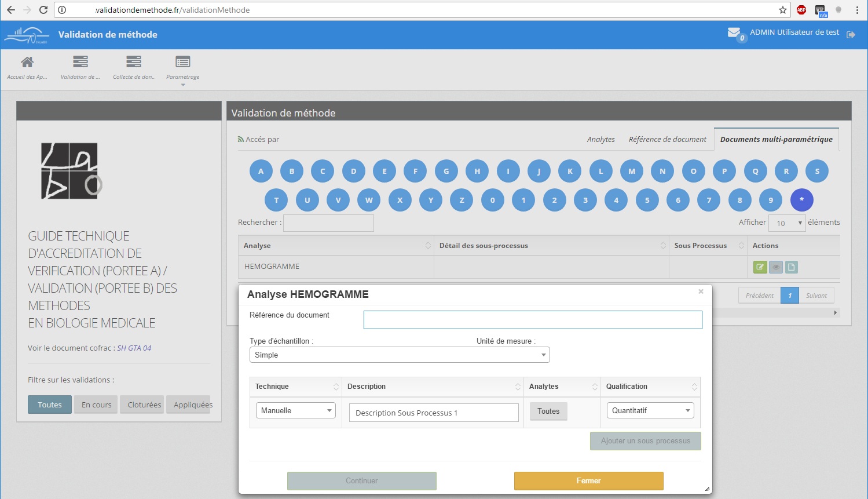Click the Référence du document input field

[532, 320]
